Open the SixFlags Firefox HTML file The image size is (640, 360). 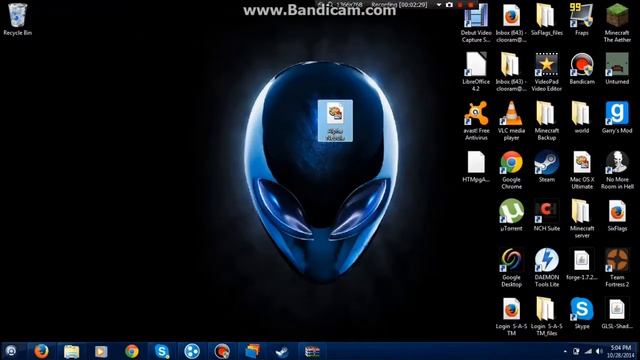tap(617, 215)
